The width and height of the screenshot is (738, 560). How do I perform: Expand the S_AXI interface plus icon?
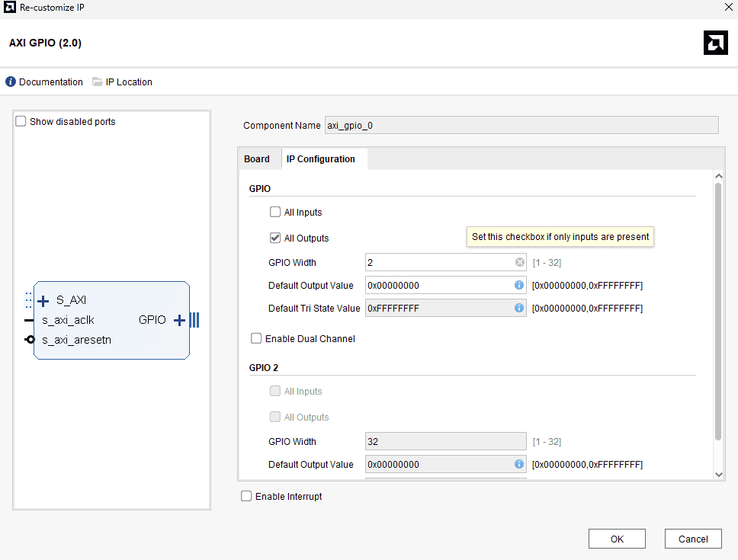coord(43,301)
